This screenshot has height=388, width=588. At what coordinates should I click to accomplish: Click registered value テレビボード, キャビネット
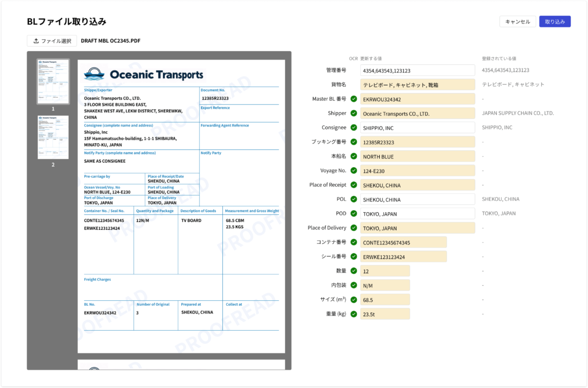click(513, 84)
